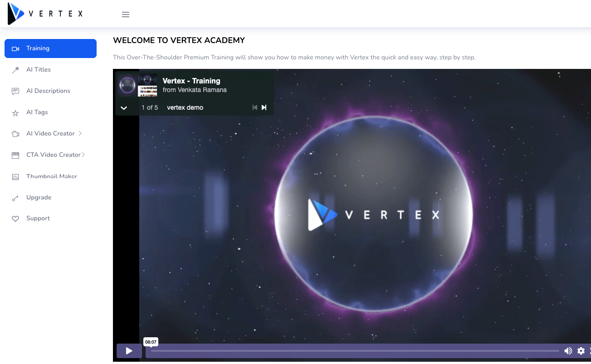Seek using the video progress bar
The image size is (591, 364).
point(354,352)
